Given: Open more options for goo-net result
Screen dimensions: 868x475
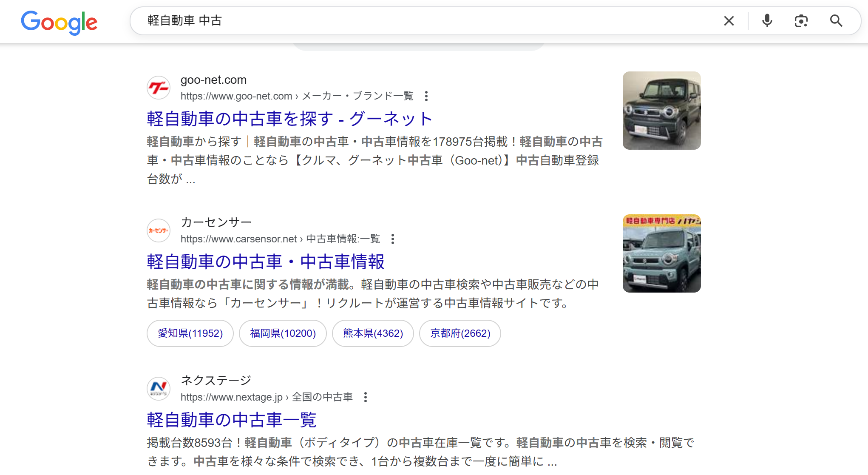Looking at the screenshot, I should pos(426,96).
